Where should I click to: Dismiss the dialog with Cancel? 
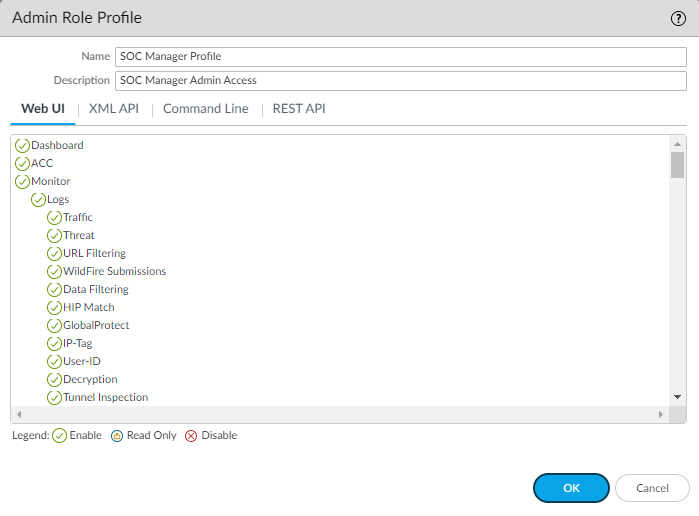point(651,488)
